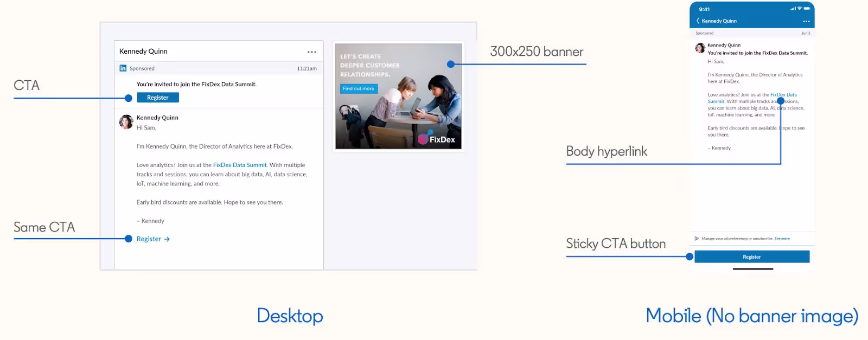Image resolution: width=868 pixels, height=340 pixels.
Task: Open the three-dot menu in mobile header
Action: 806,21
